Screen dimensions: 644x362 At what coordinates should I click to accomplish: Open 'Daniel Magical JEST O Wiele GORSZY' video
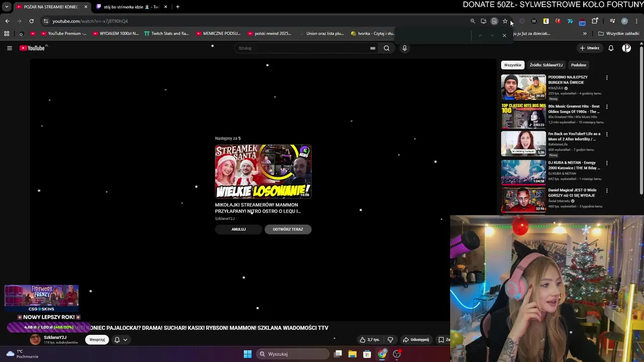click(x=523, y=201)
